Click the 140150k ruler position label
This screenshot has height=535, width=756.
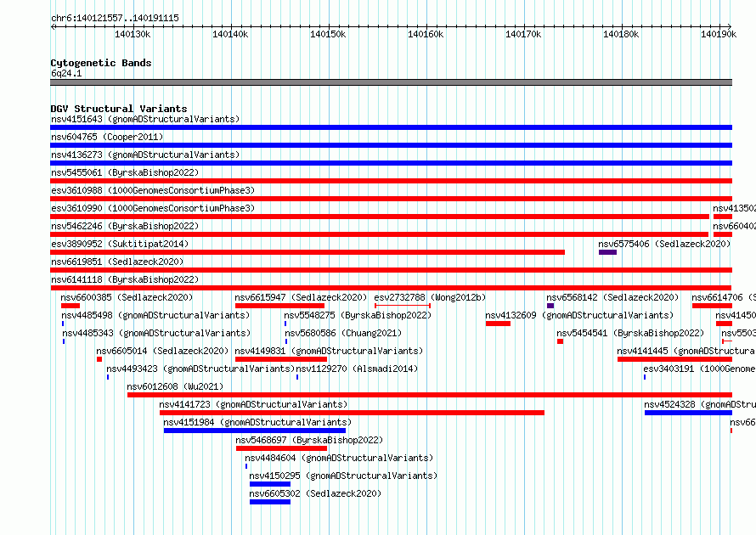[328, 34]
